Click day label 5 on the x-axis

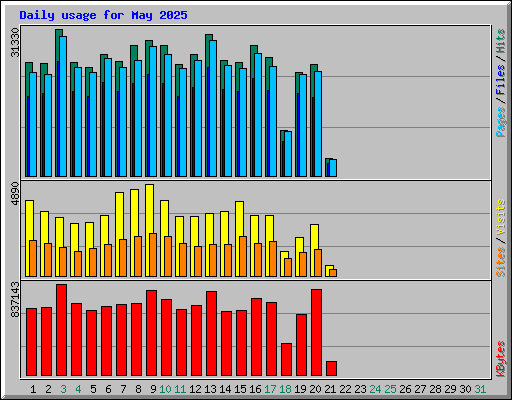93,389
